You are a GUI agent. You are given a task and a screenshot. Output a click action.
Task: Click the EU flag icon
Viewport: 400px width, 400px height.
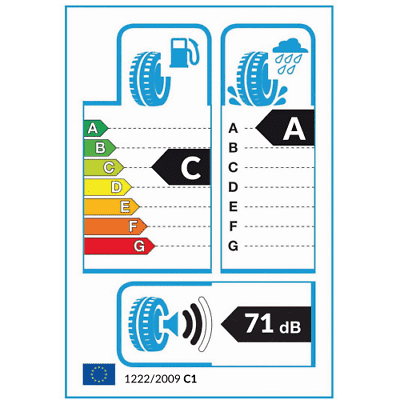pos(99,374)
